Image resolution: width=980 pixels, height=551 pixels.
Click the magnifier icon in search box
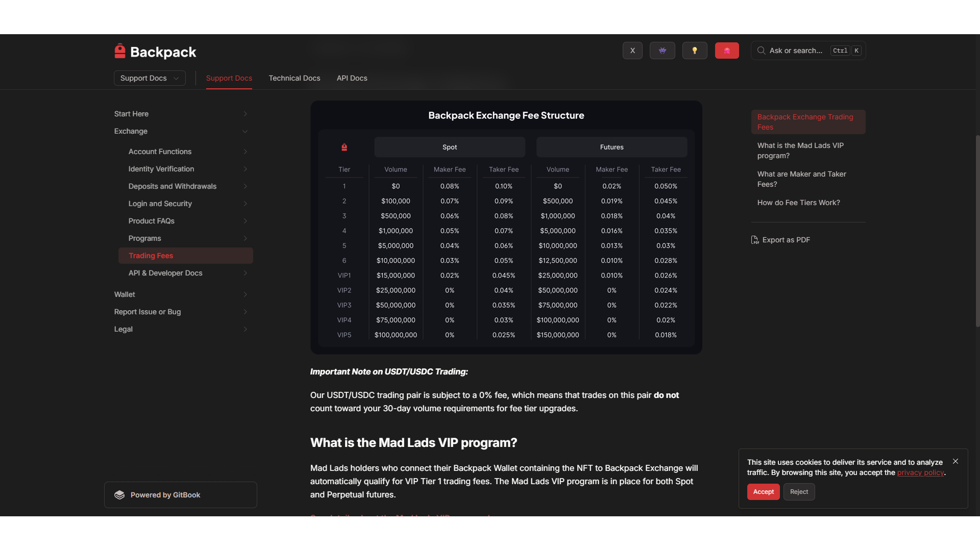pos(761,51)
